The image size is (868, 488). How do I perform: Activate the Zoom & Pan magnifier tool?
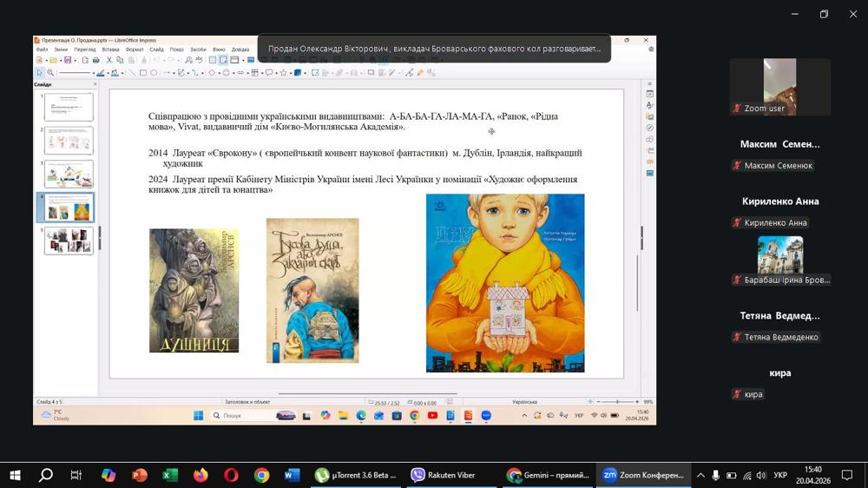point(50,73)
